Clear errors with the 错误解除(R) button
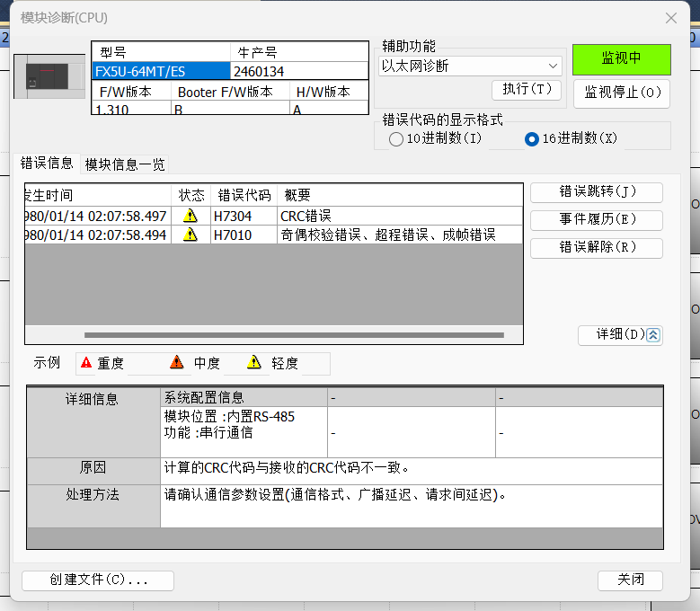Viewport: 700px width, 611px height. [x=597, y=248]
